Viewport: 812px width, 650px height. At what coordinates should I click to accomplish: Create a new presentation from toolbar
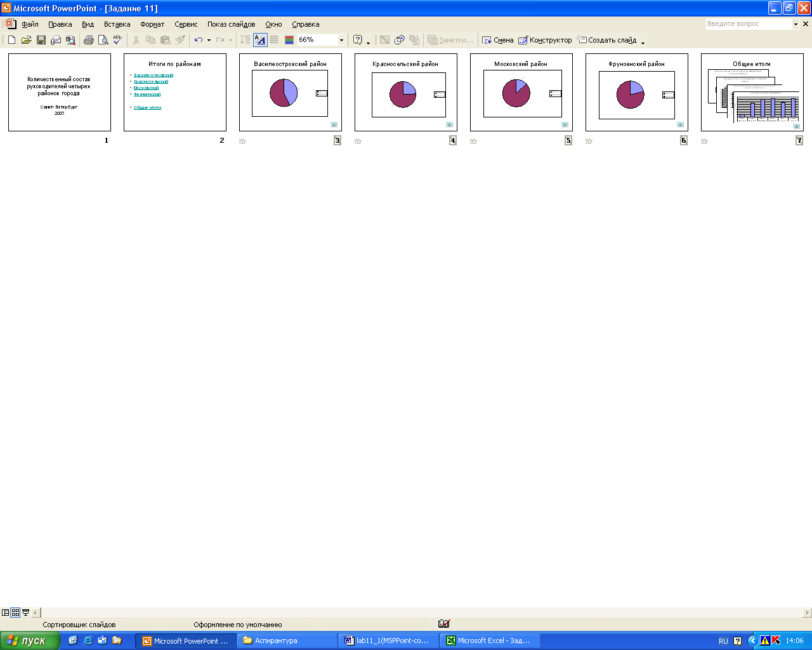click(x=11, y=40)
